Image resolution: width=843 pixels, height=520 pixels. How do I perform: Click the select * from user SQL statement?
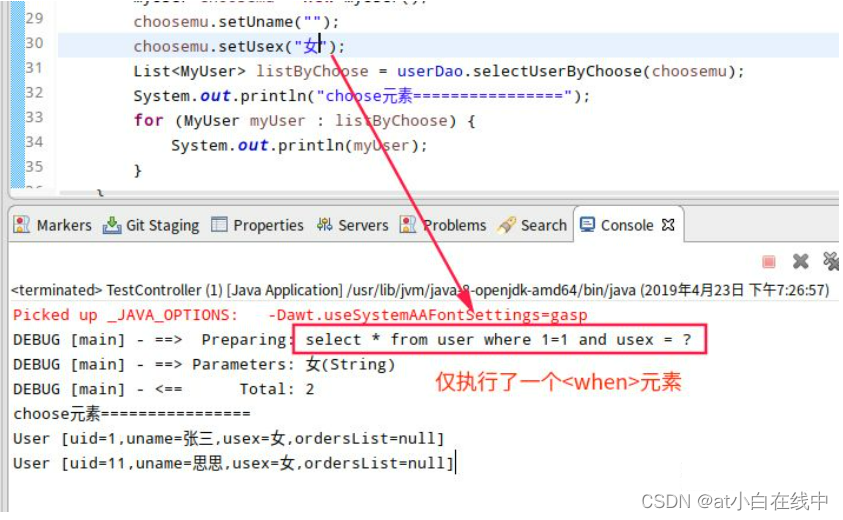(x=498, y=340)
